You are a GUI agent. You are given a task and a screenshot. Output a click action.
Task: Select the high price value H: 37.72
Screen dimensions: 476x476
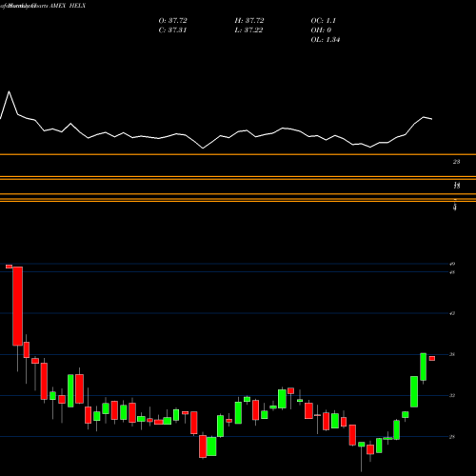(x=249, y=21)
